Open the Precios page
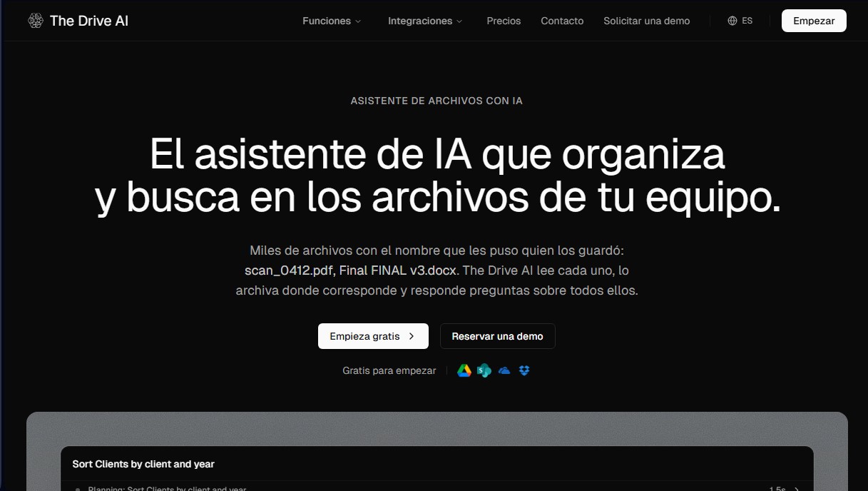This screenshot has height=491, width=868. coord(504,21)
